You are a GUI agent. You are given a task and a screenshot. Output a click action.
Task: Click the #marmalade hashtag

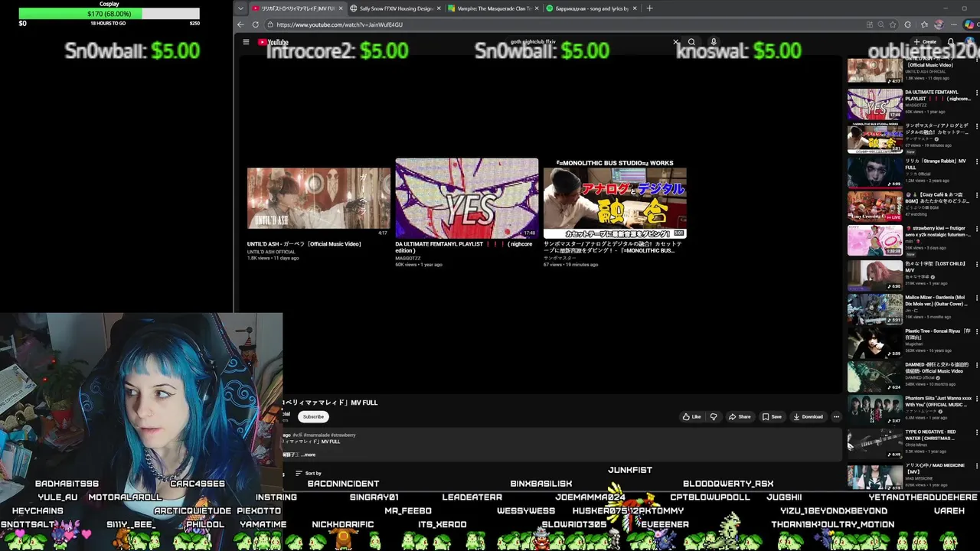coord(317,435)
